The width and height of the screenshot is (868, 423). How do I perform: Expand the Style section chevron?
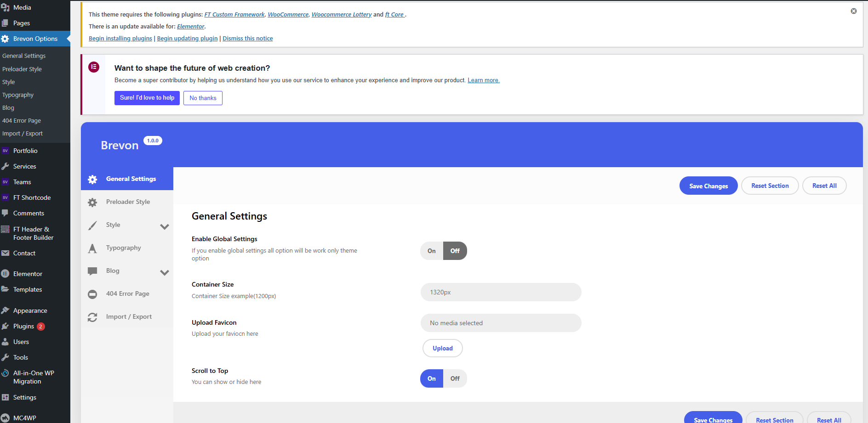coord(165,226)
